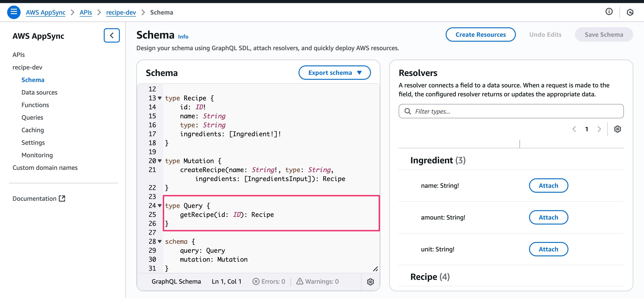Open the Export schema dropdown

[334, 73]
